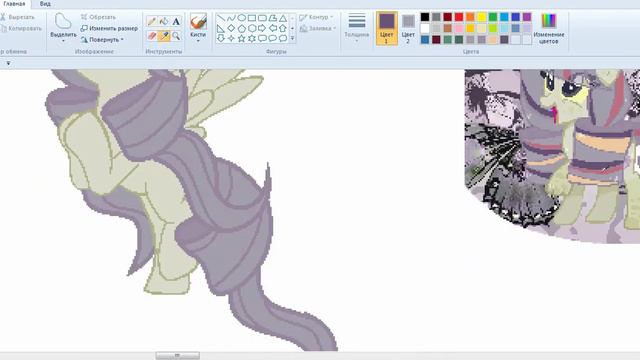Select the Color picker eyedropper tool
The image size is (640, 360).
click(164, 36)
